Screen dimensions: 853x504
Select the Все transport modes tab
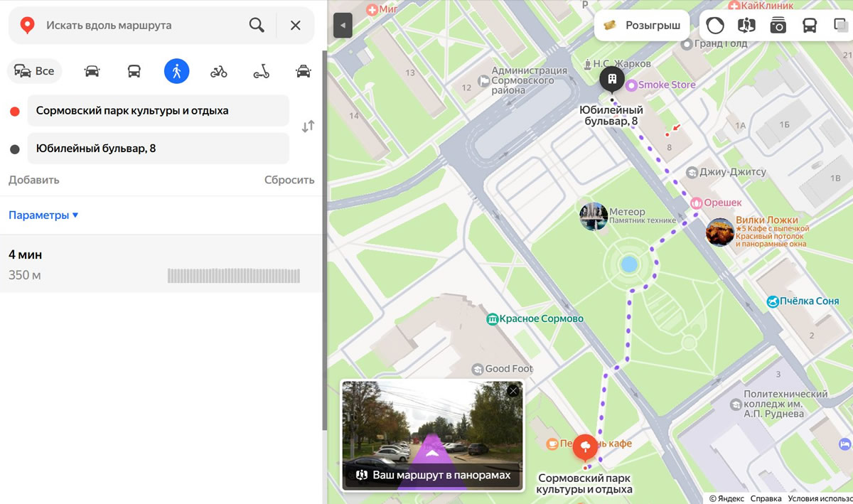coord(35,71)
